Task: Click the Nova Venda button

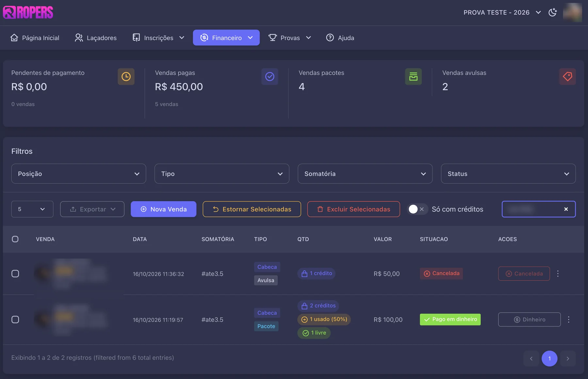Action: pos(164,209)
